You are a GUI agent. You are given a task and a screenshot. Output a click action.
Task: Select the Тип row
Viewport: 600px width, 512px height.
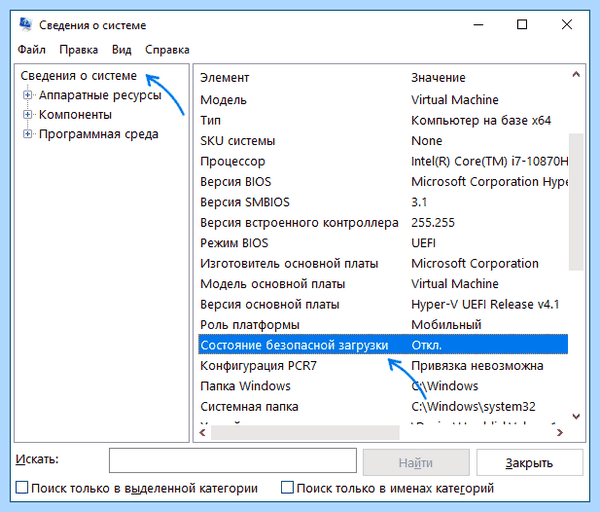click(x=383, y=121)
